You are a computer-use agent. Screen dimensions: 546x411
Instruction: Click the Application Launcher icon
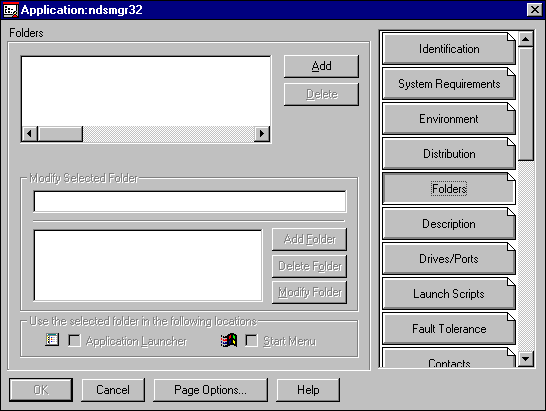(52, 340)
